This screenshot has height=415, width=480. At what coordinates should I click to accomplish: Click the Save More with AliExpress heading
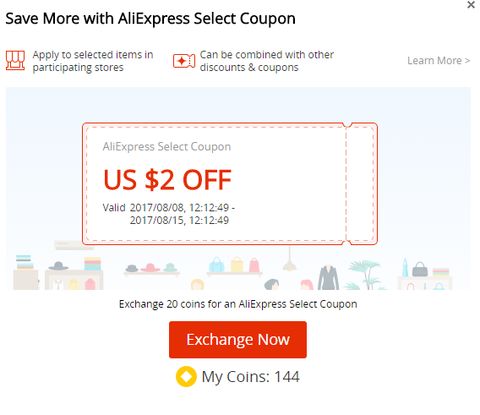150,19
